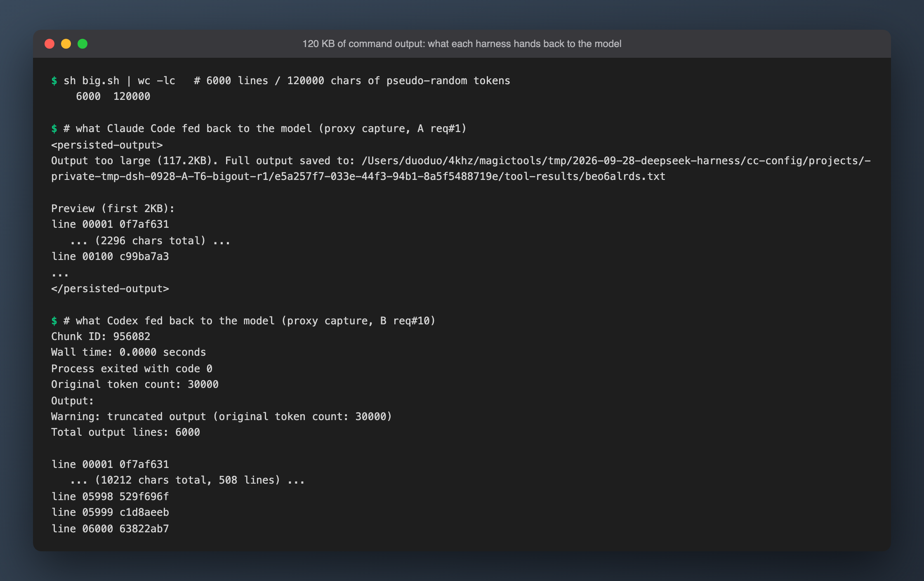
Task: Select 'line 00100 c99ba7a3'
Action: click(110, 256)
